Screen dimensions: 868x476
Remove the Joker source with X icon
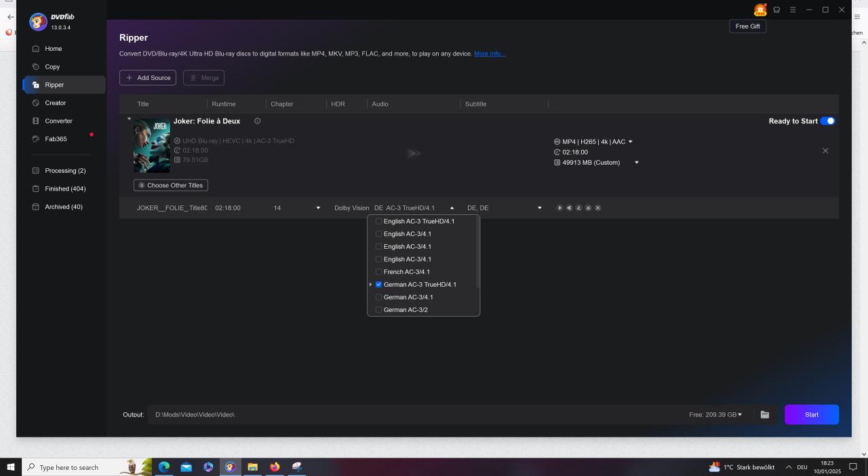pos(825,151)
